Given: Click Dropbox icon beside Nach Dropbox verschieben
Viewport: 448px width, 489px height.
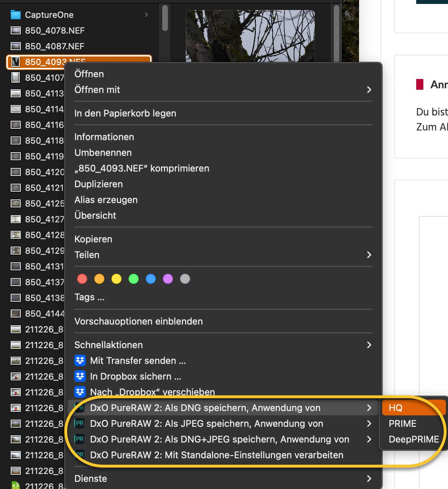Looking at the screenshot, I should point(80,392).
